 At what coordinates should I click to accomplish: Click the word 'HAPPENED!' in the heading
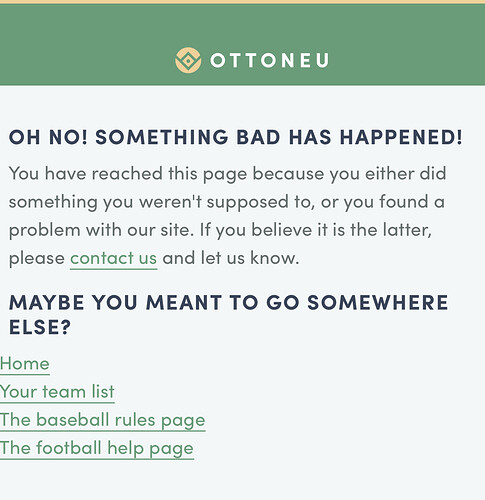tap(401, 137)
